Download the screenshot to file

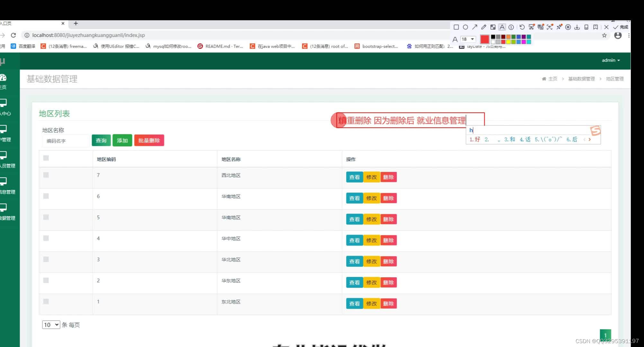(577, 27)
